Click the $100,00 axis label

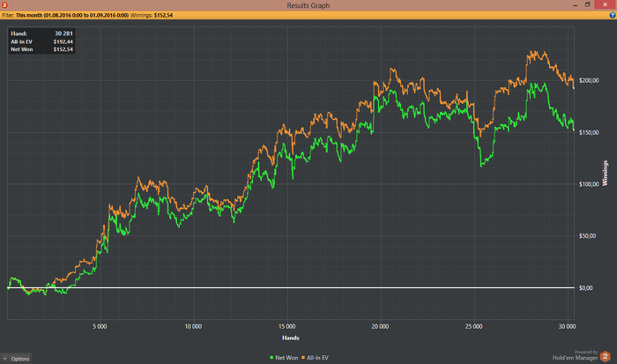[589, 184]
